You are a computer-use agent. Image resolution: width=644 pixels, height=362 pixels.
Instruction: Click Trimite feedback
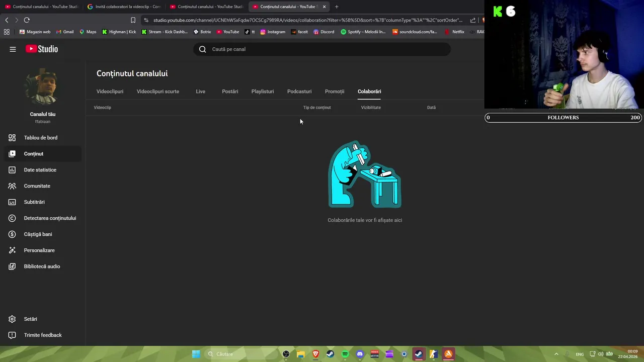(x=43, y=335)
